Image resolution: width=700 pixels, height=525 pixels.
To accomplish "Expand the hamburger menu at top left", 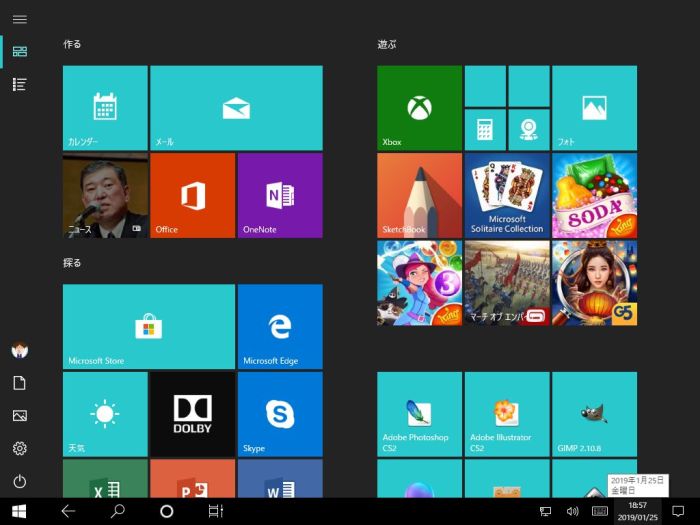I will 19,19.
